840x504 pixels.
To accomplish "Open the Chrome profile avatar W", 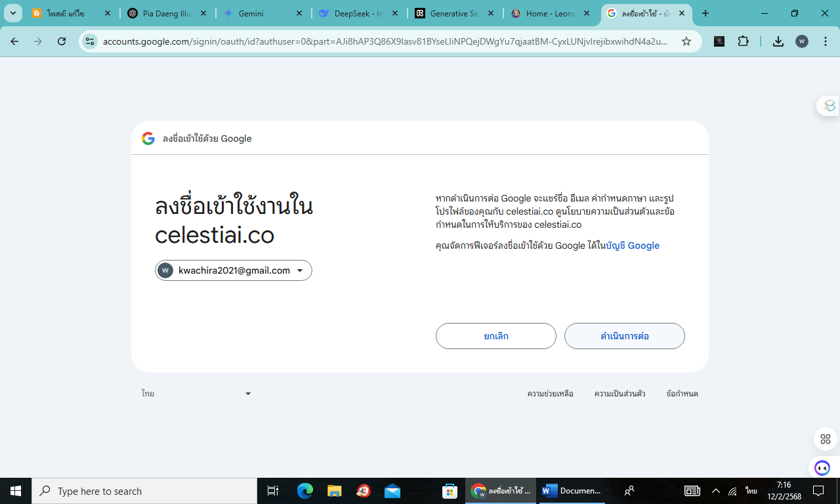I will 802,41.
